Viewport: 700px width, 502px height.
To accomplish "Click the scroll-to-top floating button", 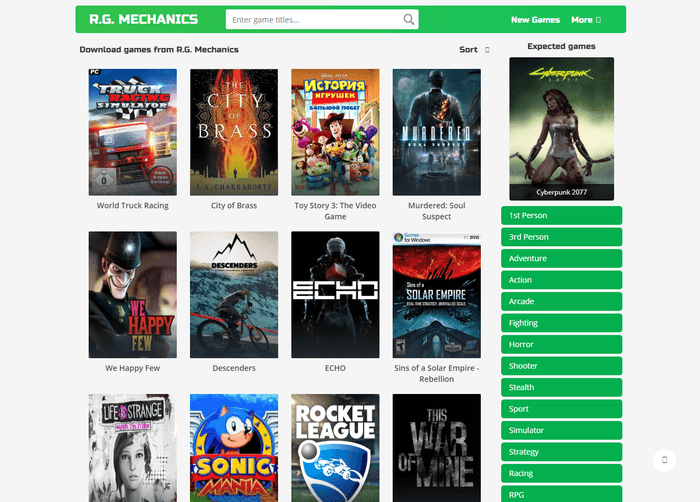I will point(665,460).
